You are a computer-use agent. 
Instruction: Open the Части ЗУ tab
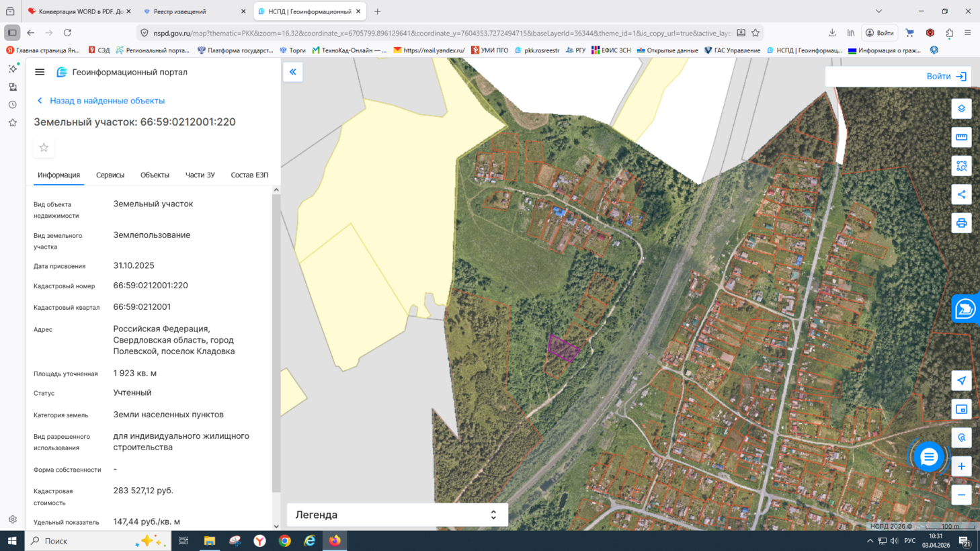pyautogui.click(x=200, y=175)
